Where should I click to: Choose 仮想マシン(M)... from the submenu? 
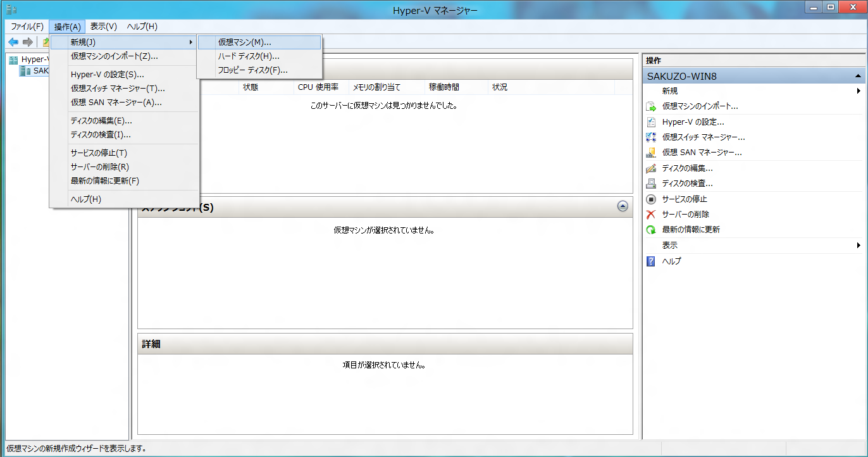(259, 42)
